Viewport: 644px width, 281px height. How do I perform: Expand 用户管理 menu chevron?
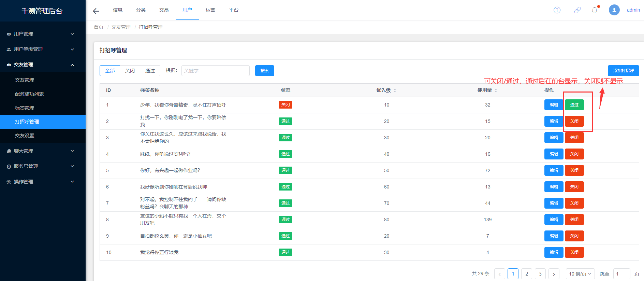72,34
